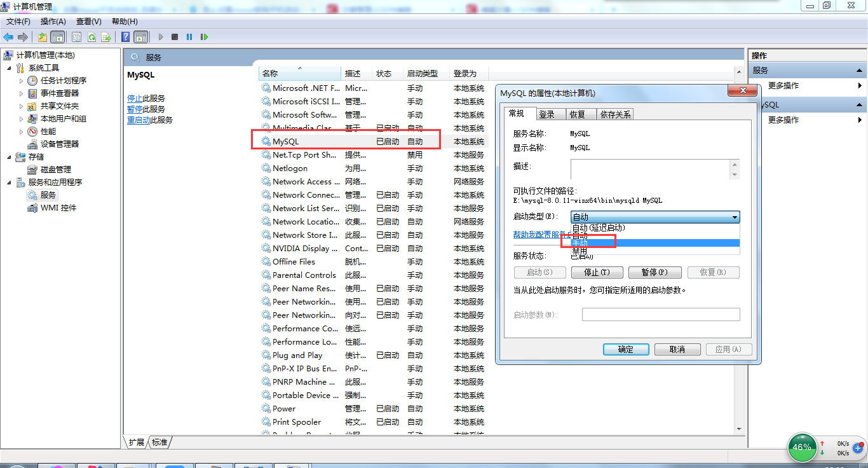This screenshot has width=868, height=468.
Task: Expand the 任务计划程序 tree node
Action: pos(22,81)
